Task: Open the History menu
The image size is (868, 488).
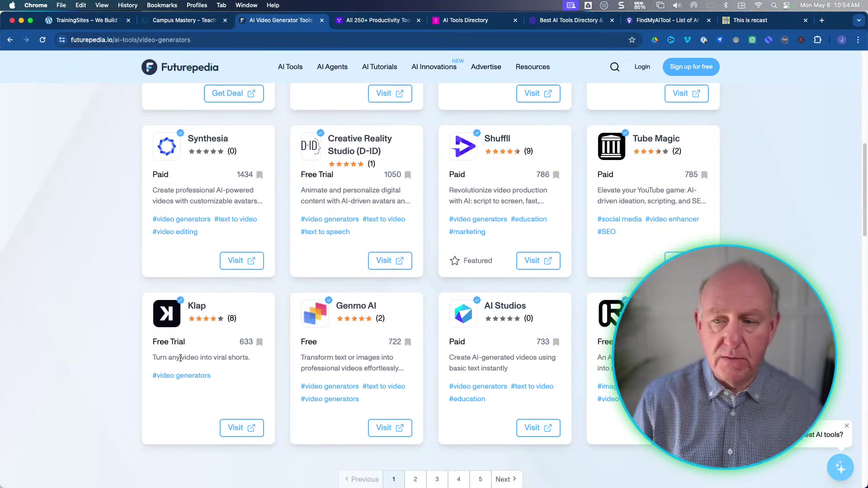Action: (127, 5)
